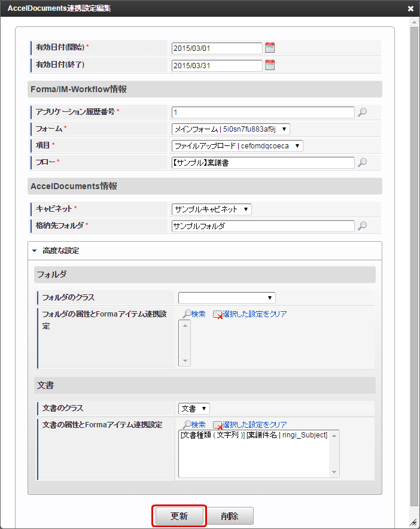This screenshot has height=529, width=420.
Task: Click the 更新 button
Action: (x=179, y=516)
